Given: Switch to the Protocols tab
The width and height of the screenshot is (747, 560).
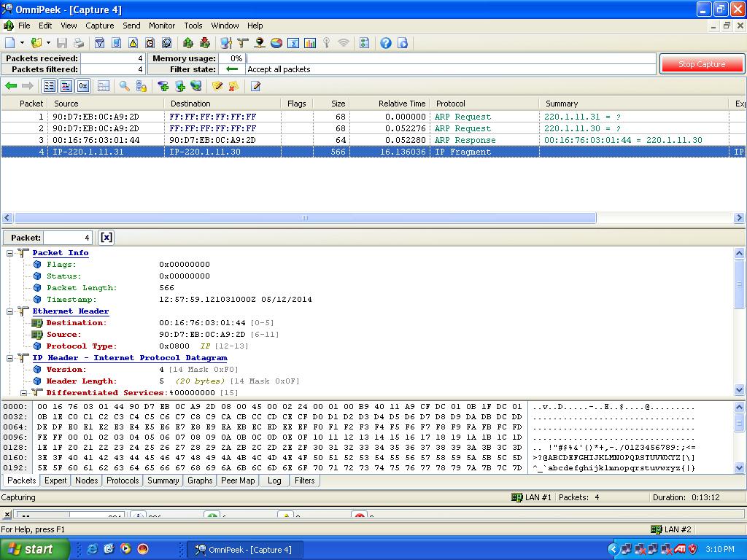Looking at the screenshot, I should pyautogui.click(x=123, y=481).
